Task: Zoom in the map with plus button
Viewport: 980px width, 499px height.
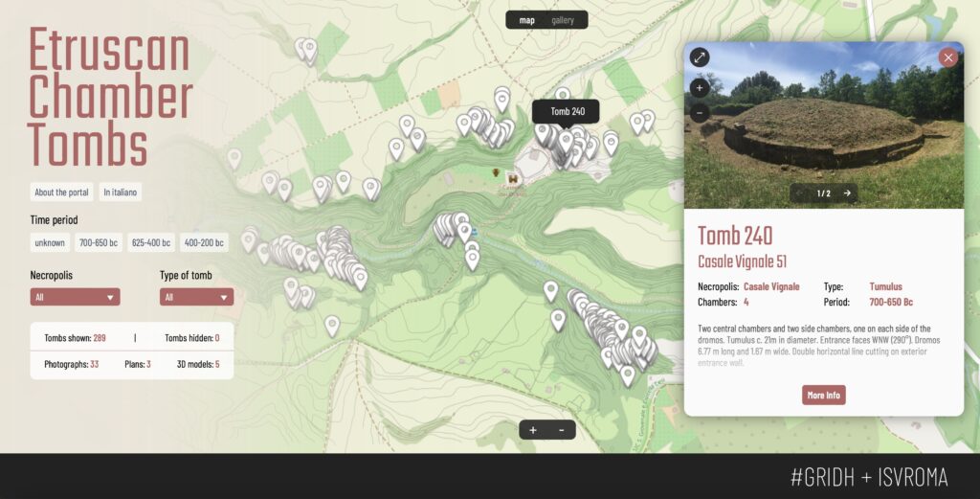Action: (x=533, y=430)
